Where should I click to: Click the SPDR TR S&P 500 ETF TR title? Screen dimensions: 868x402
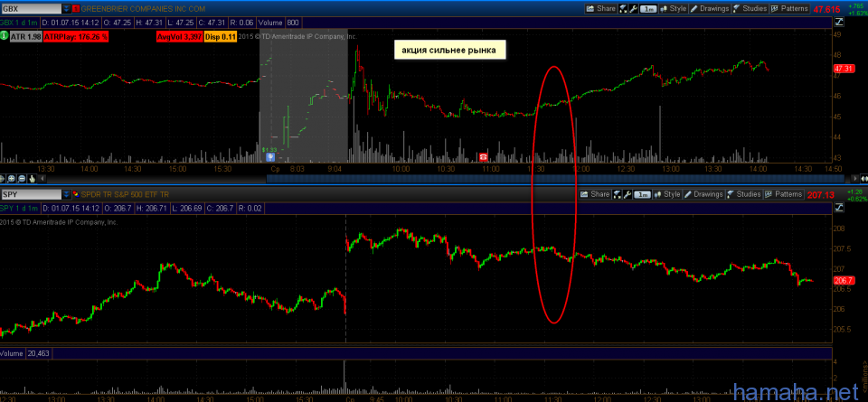[x=125, y=194]
